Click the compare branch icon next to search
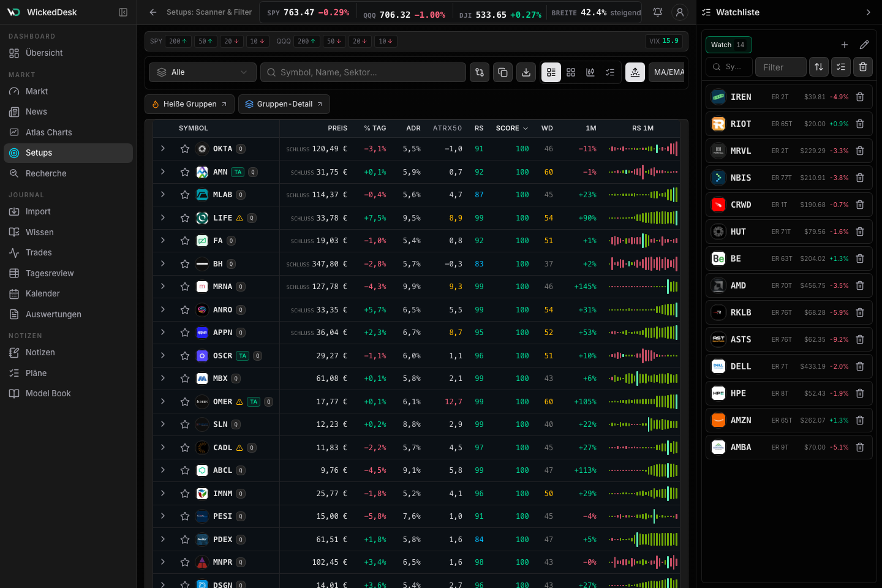Image resolution: width=882 pixels, height=588 pixels. (480, 72)
